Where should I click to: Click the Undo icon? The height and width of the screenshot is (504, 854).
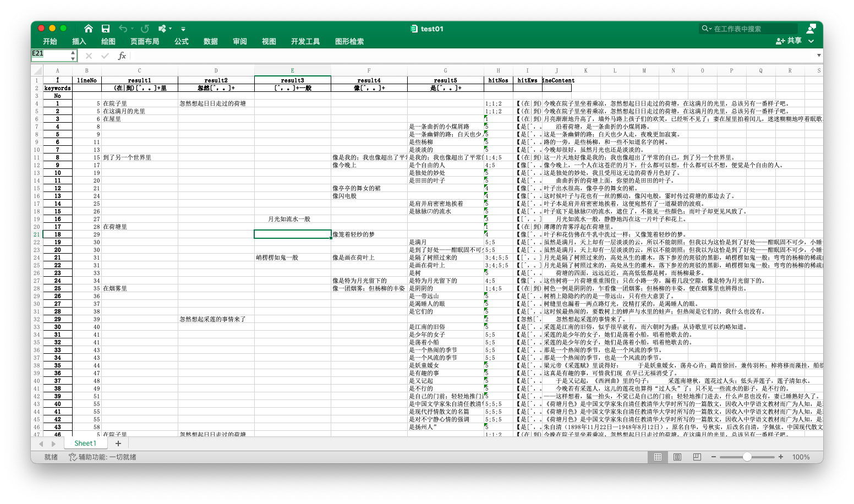tap(122, 28)
